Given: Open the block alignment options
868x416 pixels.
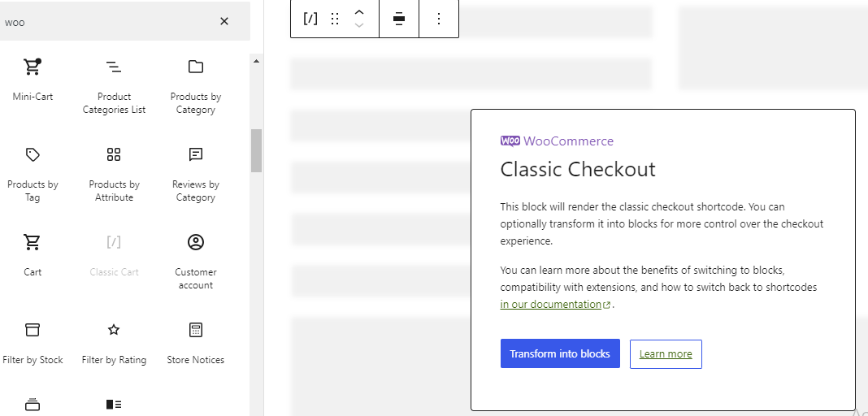Looking at the screenshot, I should (x=398, y=18).
